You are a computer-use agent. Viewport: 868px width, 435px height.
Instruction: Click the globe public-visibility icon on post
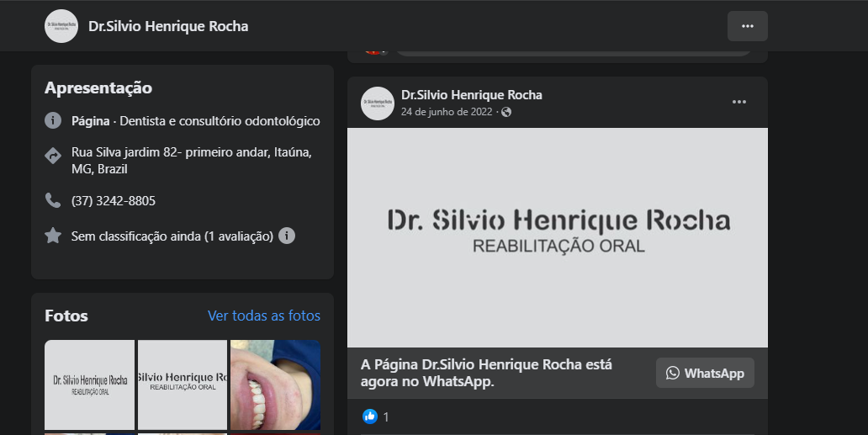506,112
